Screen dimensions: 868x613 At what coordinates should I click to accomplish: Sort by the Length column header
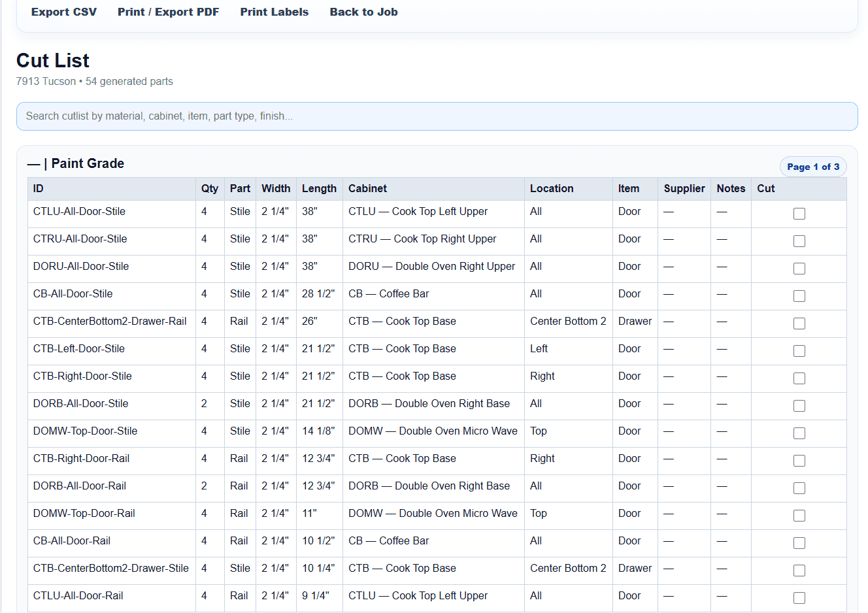coord(319,188)
